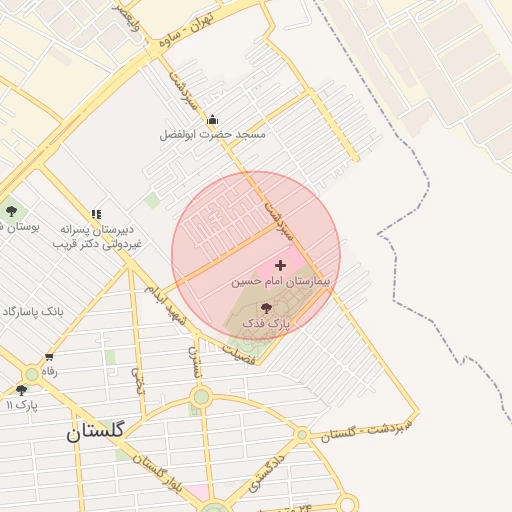
Task: Click the شهید ابدام street label
Action: [x=165, y=305]
